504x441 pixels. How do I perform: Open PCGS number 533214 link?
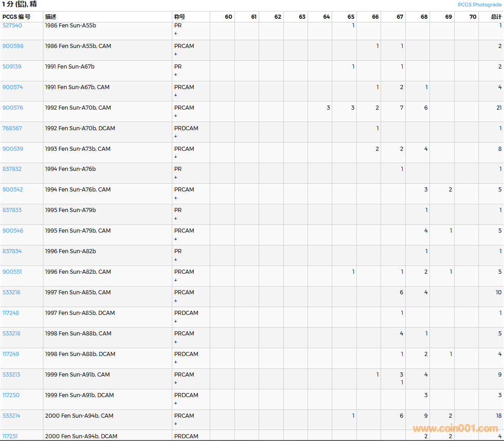pyautogui.click(x=11, y=416)
